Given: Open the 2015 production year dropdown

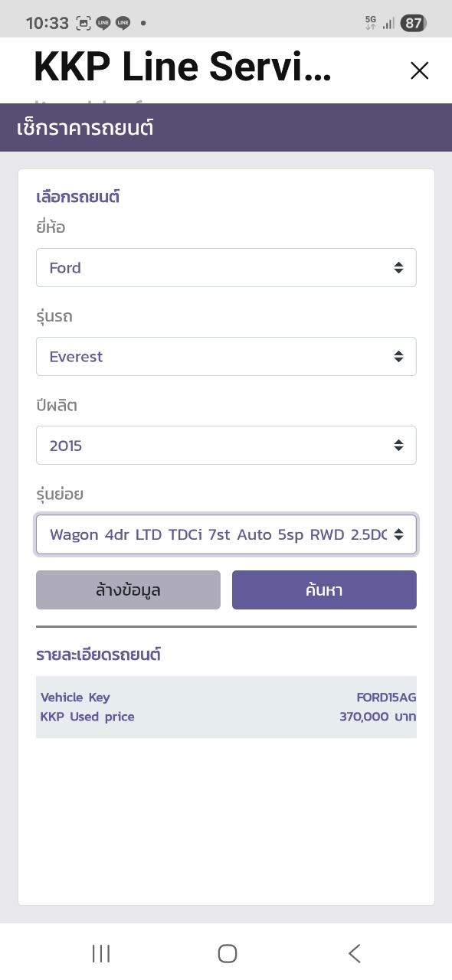Looking at the screenshot, I should (226, 446).
